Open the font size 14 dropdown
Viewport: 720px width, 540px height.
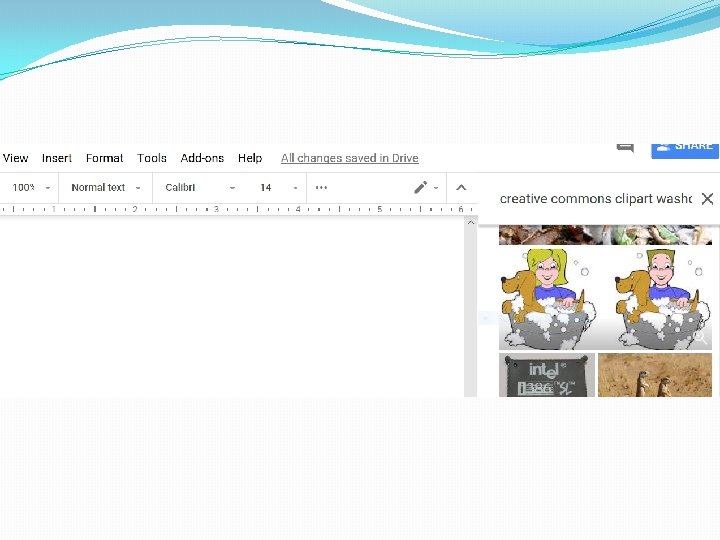point(279,187)
